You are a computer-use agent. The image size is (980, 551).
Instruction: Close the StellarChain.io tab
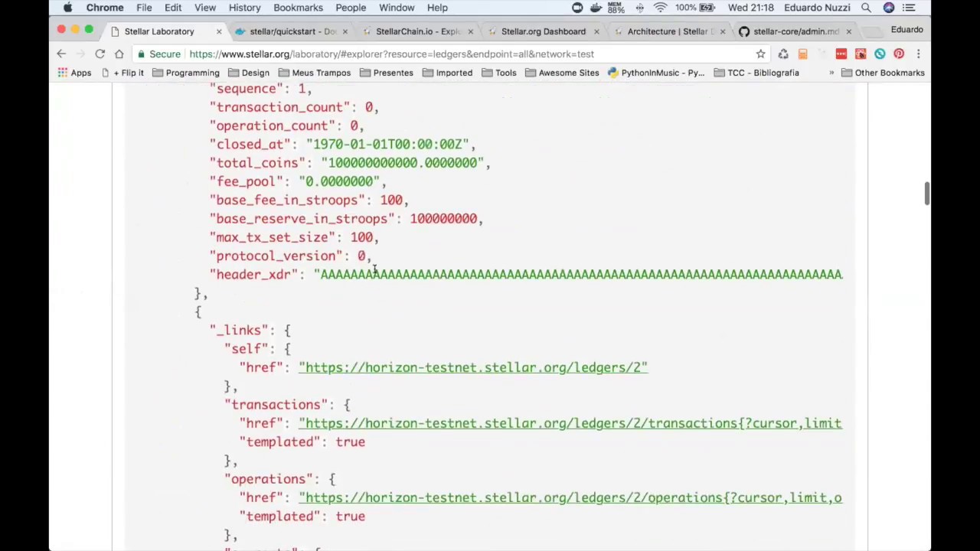pos(470,31)
